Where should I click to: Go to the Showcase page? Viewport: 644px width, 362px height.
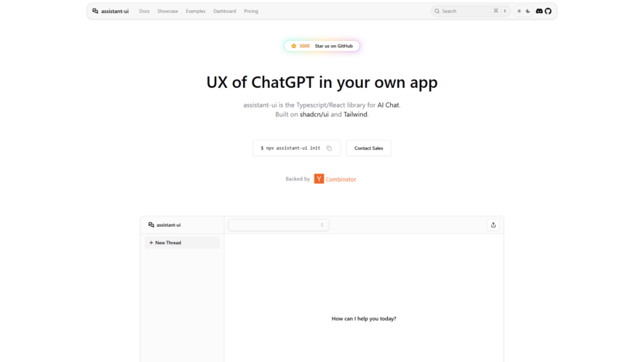point(167,11)
